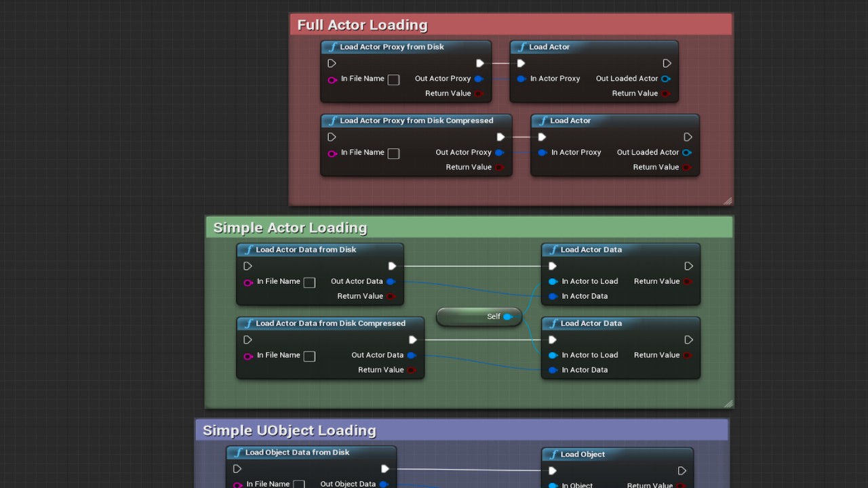
Task: Click the Self node's blue output pin
Action: click(x=507, y=317)
